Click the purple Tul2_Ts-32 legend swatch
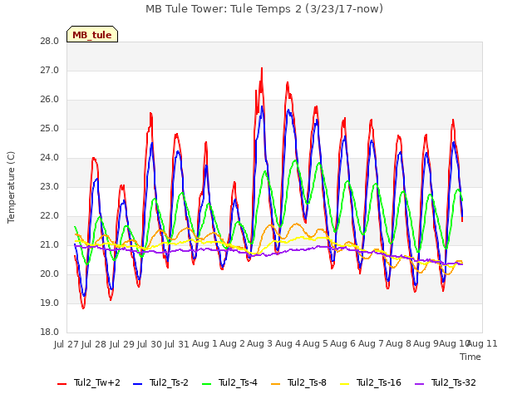This screenshot has height=399, width=532. [419, 384]
